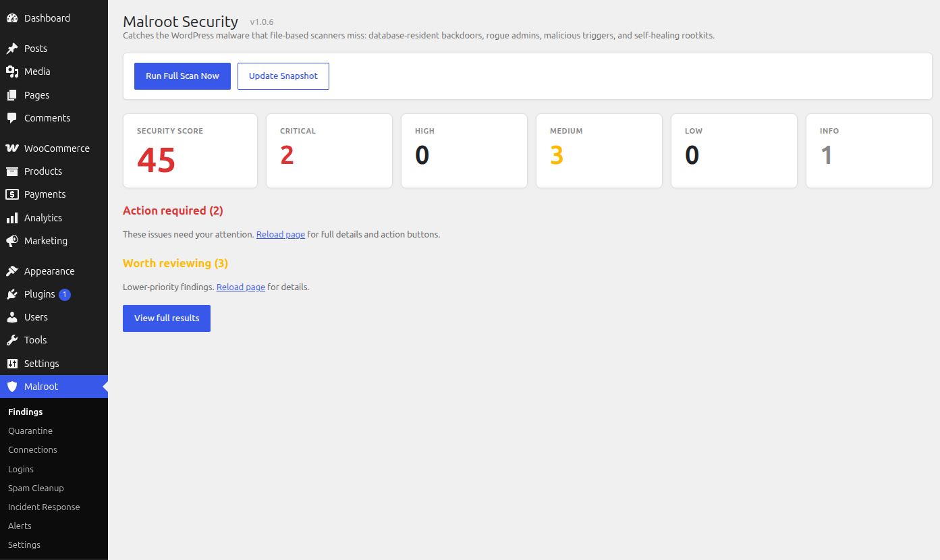Click the Users person icon
Viewport: 940px width, 560px height.
(12, 317)
